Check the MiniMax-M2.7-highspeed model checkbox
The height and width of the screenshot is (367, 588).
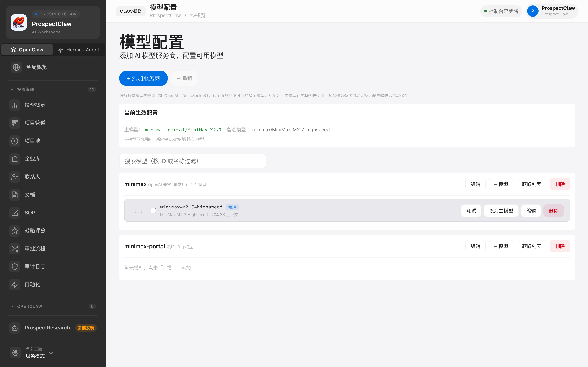(x=153, y=210)
